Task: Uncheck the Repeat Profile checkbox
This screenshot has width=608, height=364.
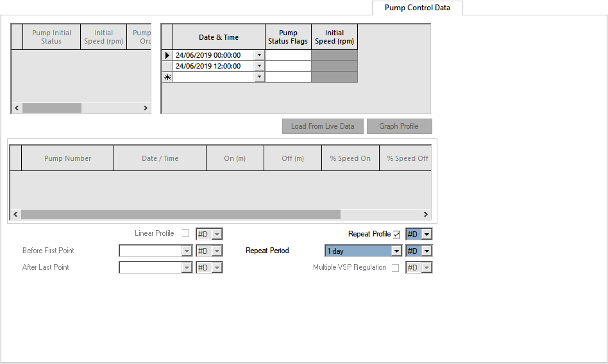Action: 396,234
